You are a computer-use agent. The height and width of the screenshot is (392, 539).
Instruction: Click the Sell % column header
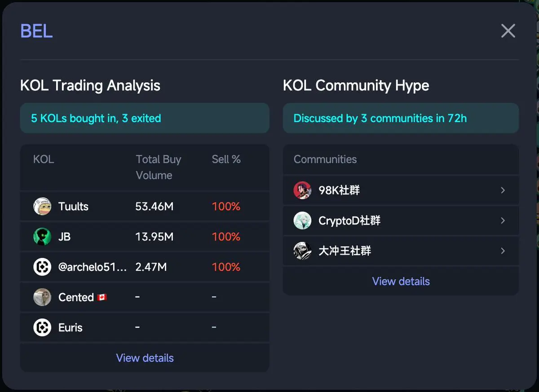(226, 159)
